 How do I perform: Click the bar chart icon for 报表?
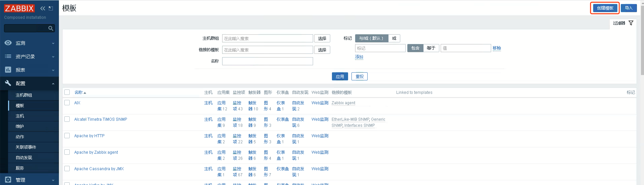pyautogui.click(x=8, y=70)
